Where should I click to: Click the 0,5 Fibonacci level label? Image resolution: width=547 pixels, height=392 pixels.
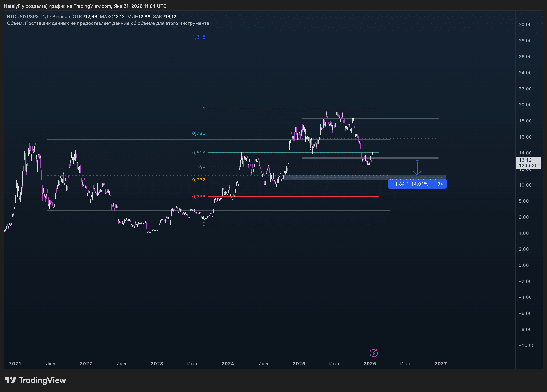pyautogui.click(x=202, y=166)
